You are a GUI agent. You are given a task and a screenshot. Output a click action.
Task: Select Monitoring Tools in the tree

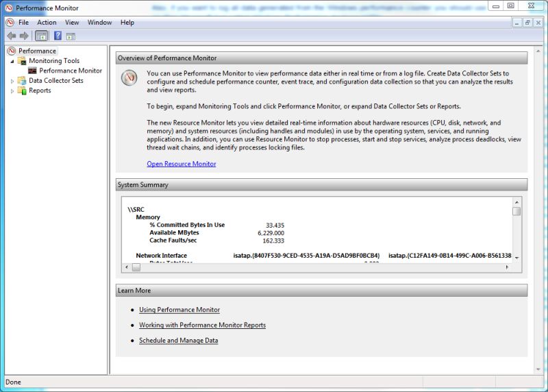54,61
